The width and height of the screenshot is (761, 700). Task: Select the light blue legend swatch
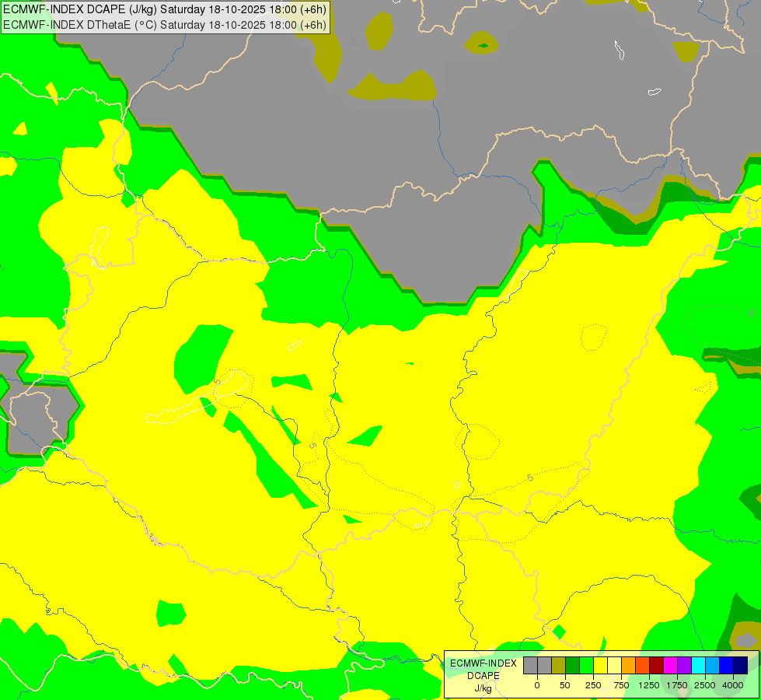tap(713, 665)
